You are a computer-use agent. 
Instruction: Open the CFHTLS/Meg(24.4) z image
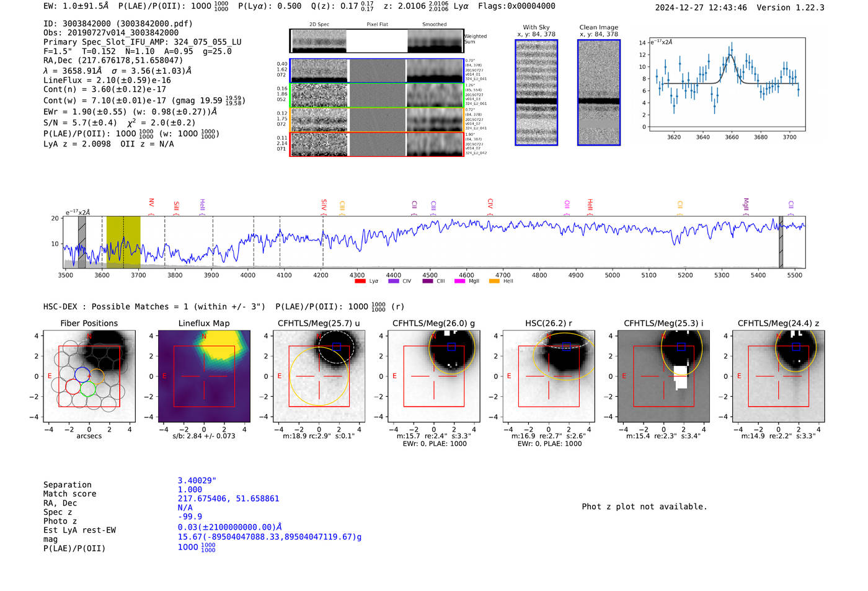(778, 376)
